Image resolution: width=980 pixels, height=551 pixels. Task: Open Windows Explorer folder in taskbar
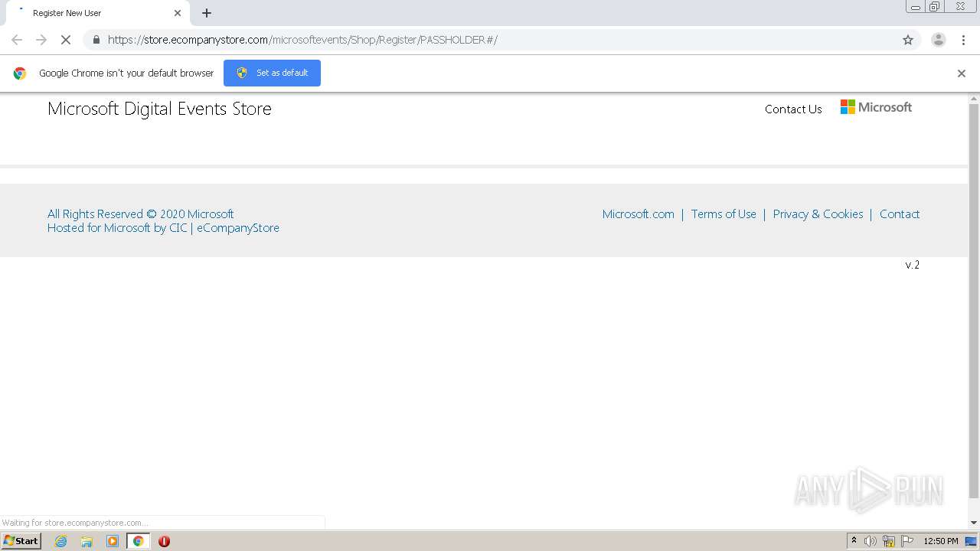click(87, 541)
